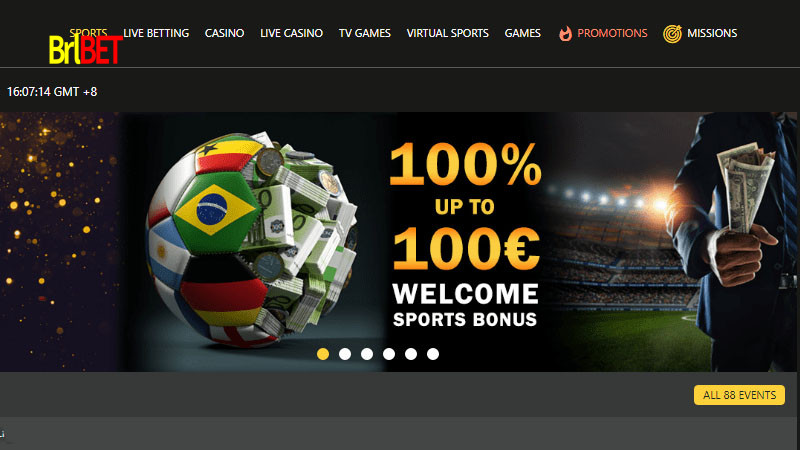Select TV Games in the navigation
Screen dimensions: 800x450
pyautogui.click(x=365, y=33)
